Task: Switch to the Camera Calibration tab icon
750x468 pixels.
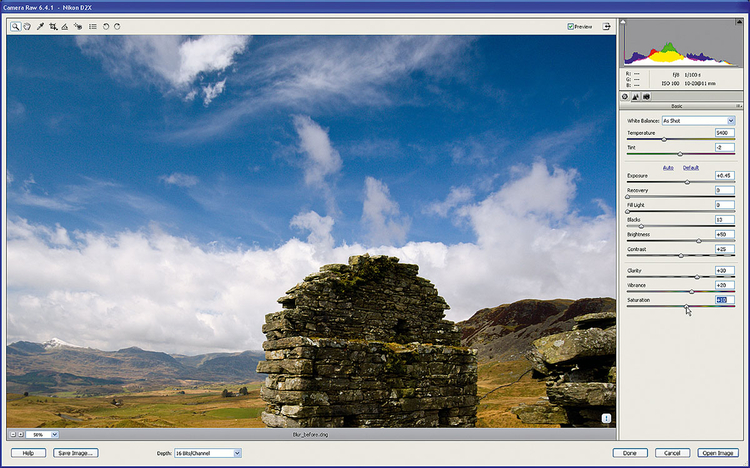Action: (647, 97)
